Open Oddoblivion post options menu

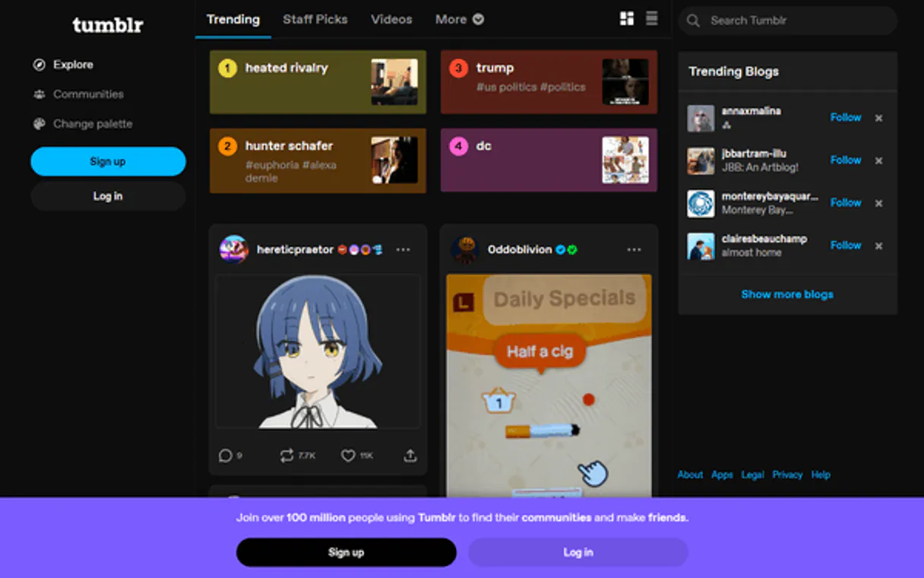point(634,249)
